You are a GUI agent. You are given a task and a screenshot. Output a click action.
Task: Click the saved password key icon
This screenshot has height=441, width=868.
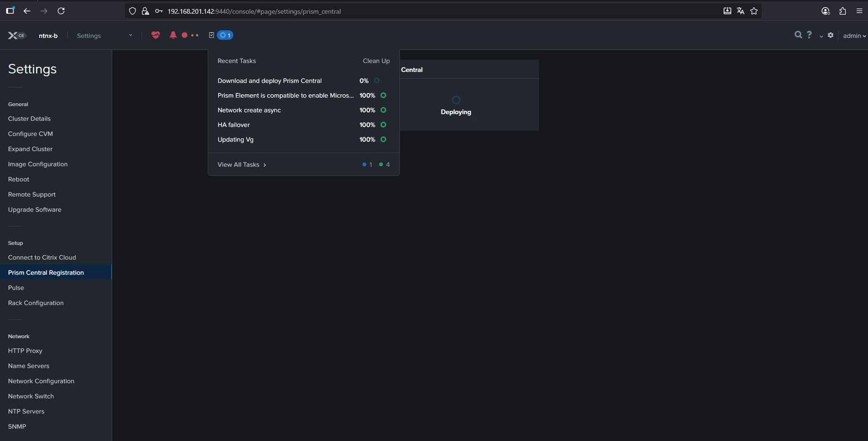coord(159,11)
